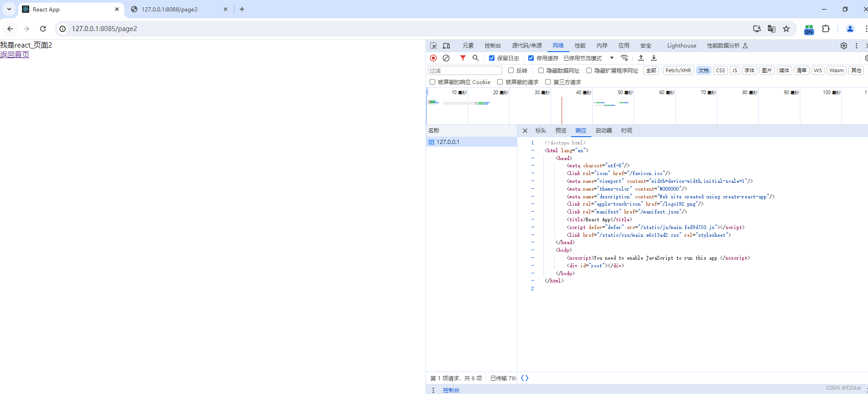Open the green ON extension icon
The height and width of the screenshot is (394, 868).
pos(809,29)
